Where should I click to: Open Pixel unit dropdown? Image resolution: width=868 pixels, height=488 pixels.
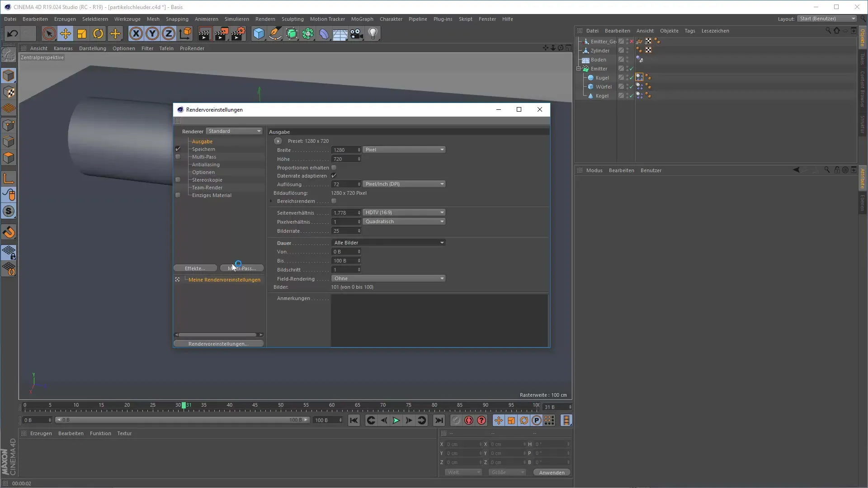point(404,150)
